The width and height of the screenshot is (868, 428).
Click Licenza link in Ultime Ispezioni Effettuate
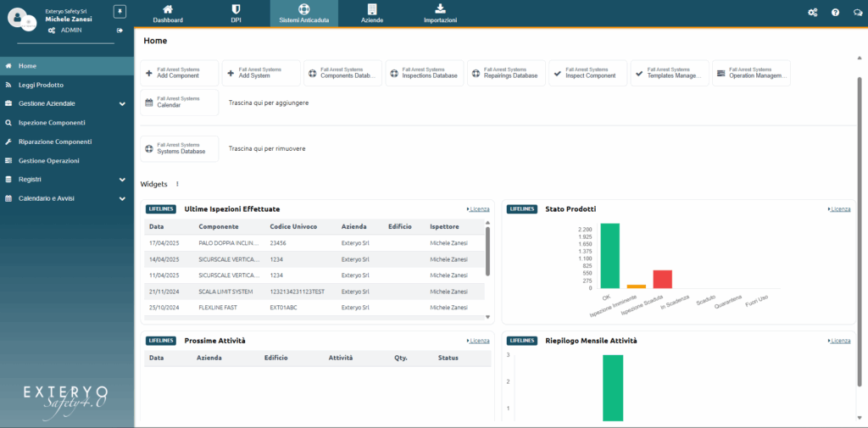point(478,209)
